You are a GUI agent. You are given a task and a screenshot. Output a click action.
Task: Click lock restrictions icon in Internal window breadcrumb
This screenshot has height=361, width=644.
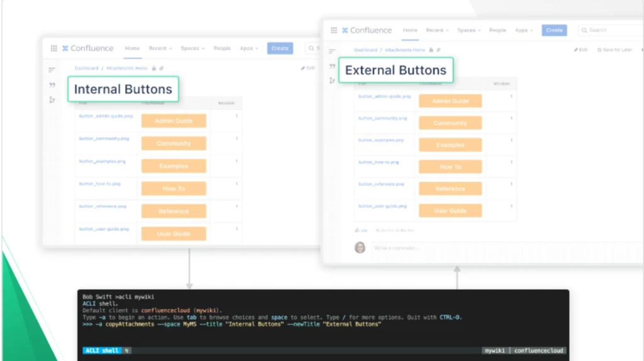(154, 68)
